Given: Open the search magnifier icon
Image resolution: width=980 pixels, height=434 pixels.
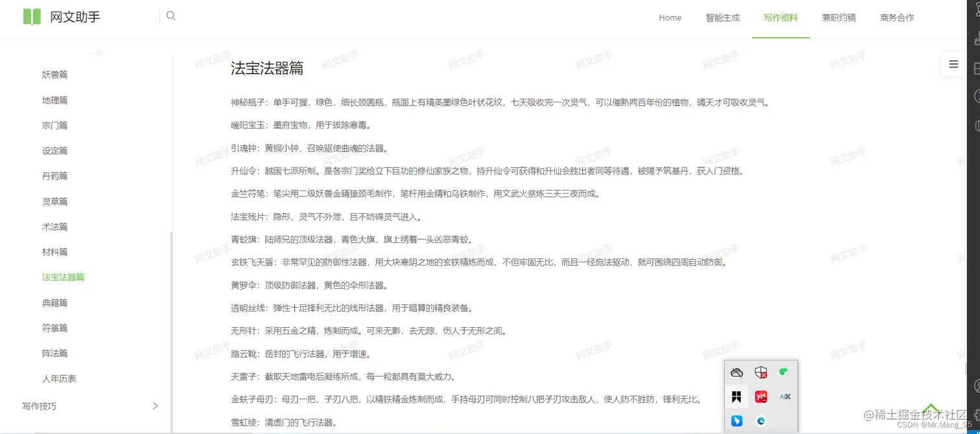Looking at the screenshot, I should coord(170,16).
